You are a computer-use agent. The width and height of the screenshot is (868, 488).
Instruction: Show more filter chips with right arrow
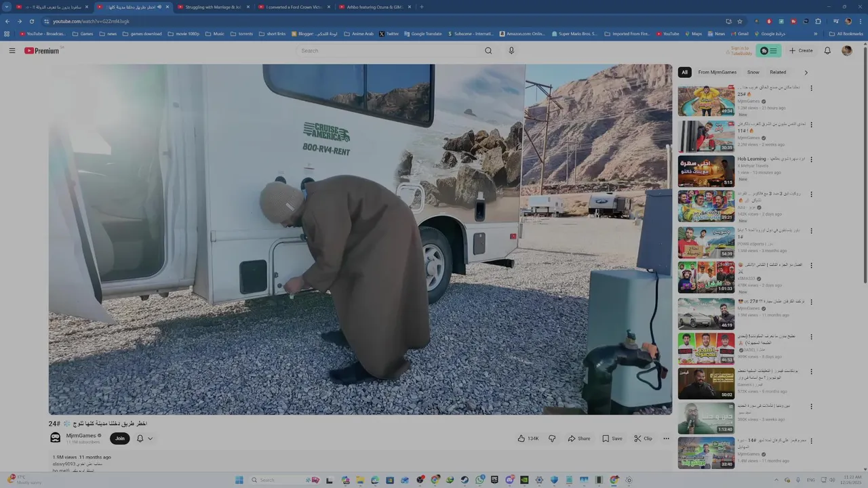pyautogui.click(x=806, y=73)
